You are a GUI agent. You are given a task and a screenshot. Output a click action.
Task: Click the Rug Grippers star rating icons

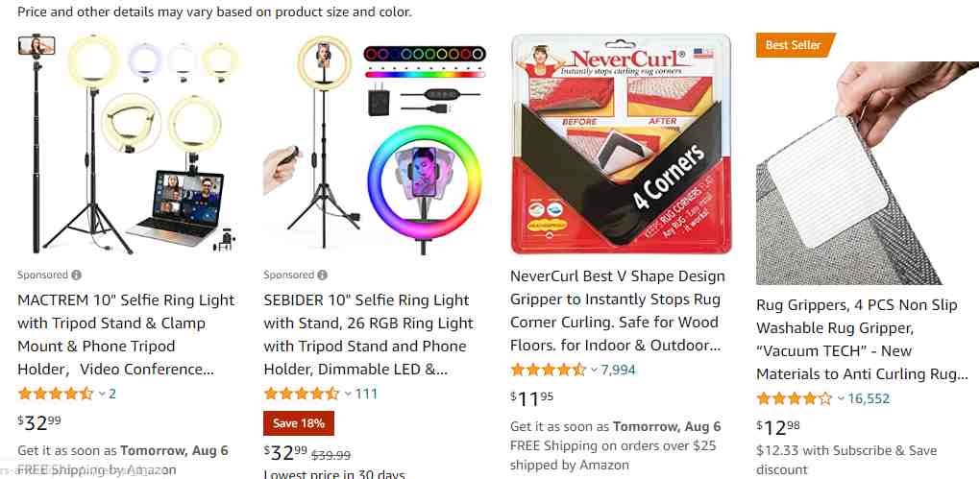click(x=795, y=398)
